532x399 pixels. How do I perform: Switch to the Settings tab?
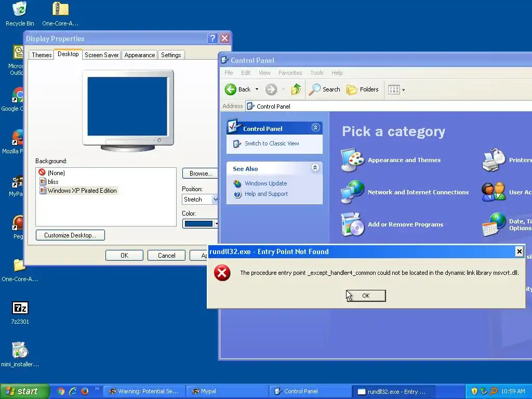click(171, 55)
